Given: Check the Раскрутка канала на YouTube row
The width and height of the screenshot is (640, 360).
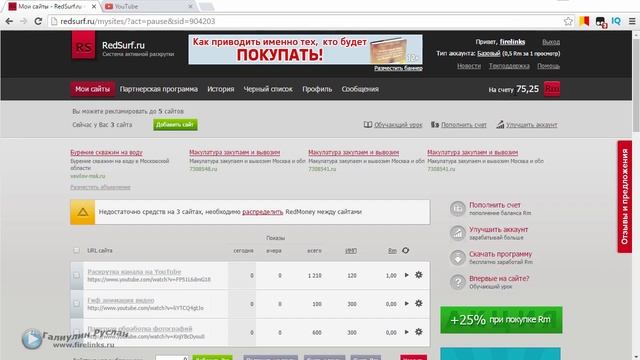Looking at the screenshot, I should (76, 275).
